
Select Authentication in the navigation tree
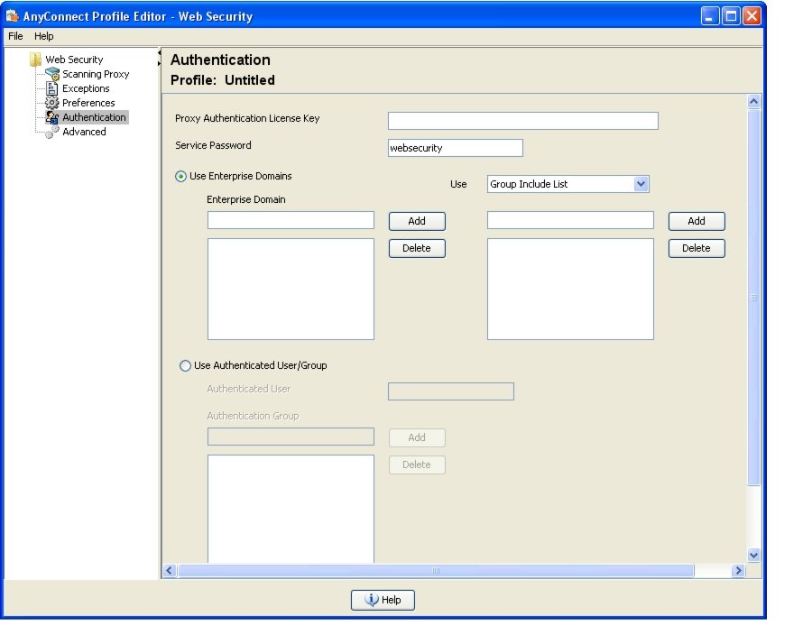[94, 117]
